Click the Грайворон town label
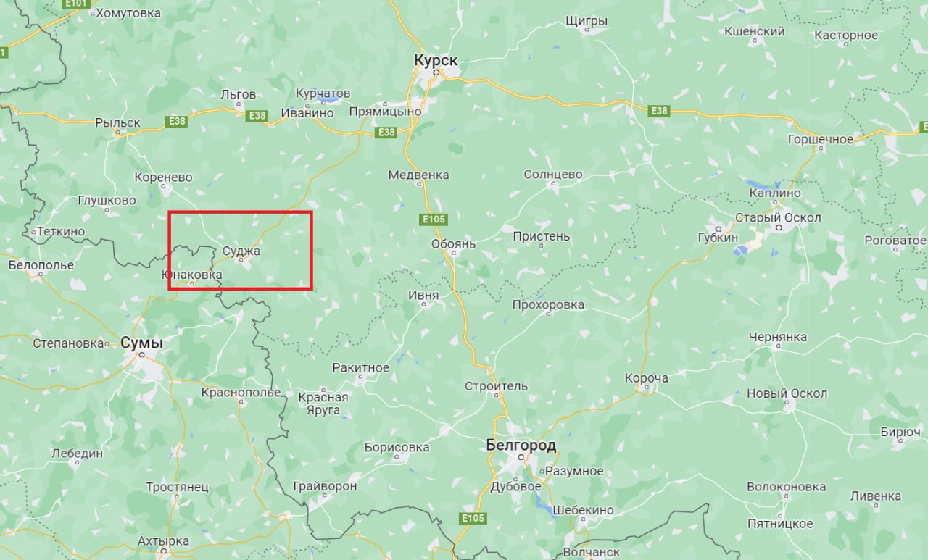Screen dimensions: 928x560 (325, 486)
